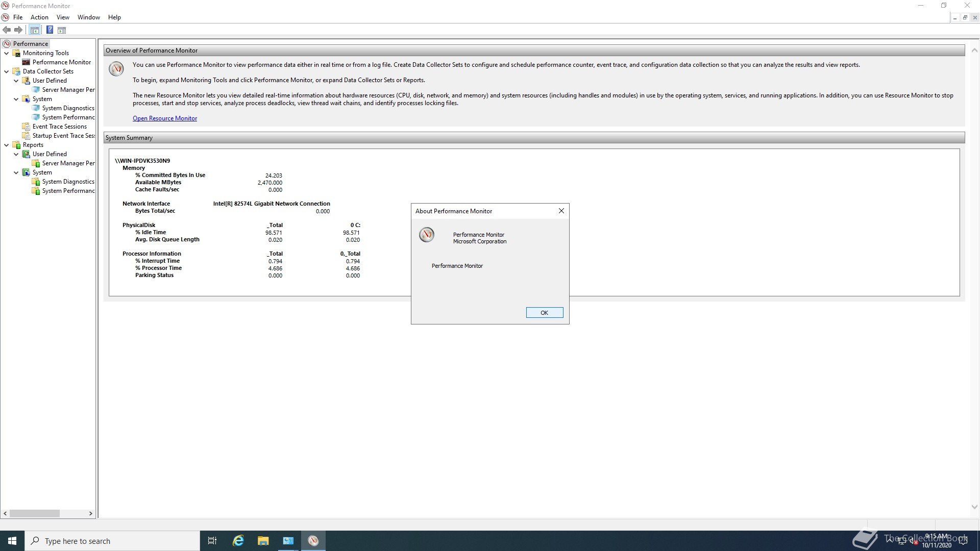Open the Action menu
The height and width of the screenshot is (551, 980).
(39, 17)
